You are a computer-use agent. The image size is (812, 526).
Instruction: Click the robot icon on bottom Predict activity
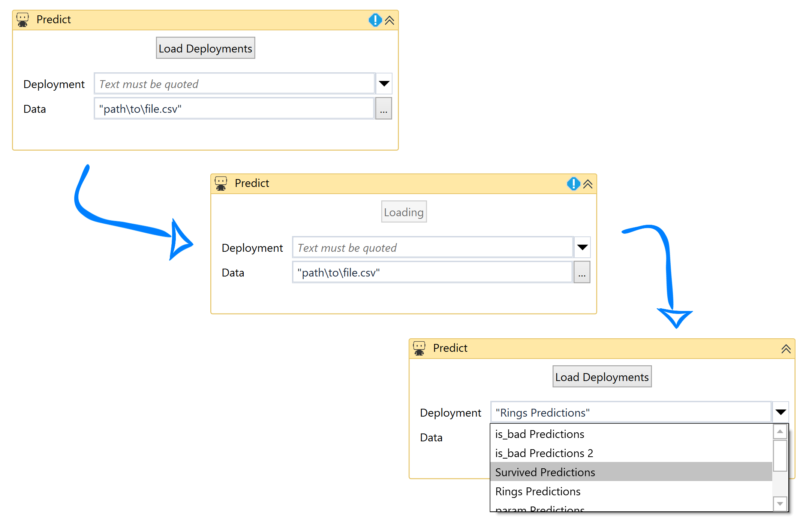[x=419, y=348]
